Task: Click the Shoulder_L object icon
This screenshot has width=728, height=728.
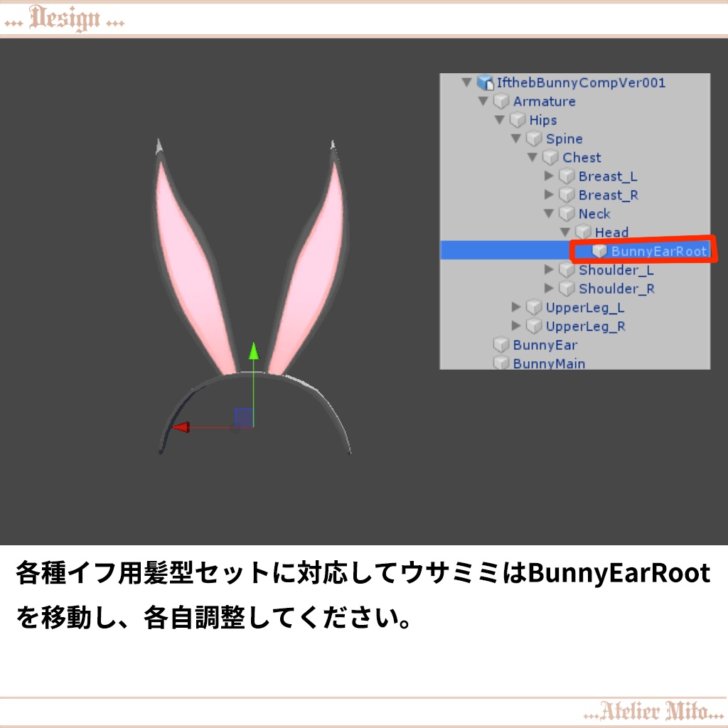Action: pos(567,269)
